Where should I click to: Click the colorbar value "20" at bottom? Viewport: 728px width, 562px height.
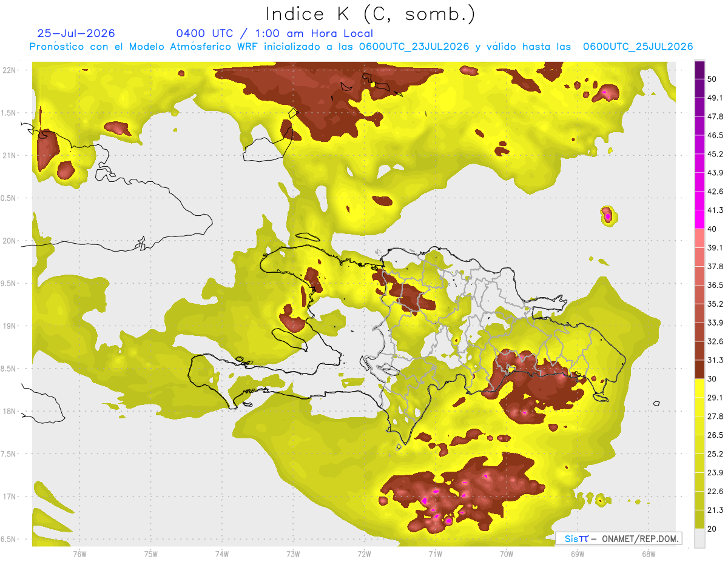(x=713, y=528)
